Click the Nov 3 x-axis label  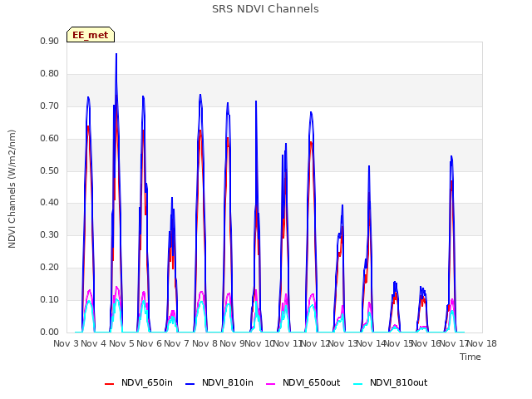[x=66, y=343]
